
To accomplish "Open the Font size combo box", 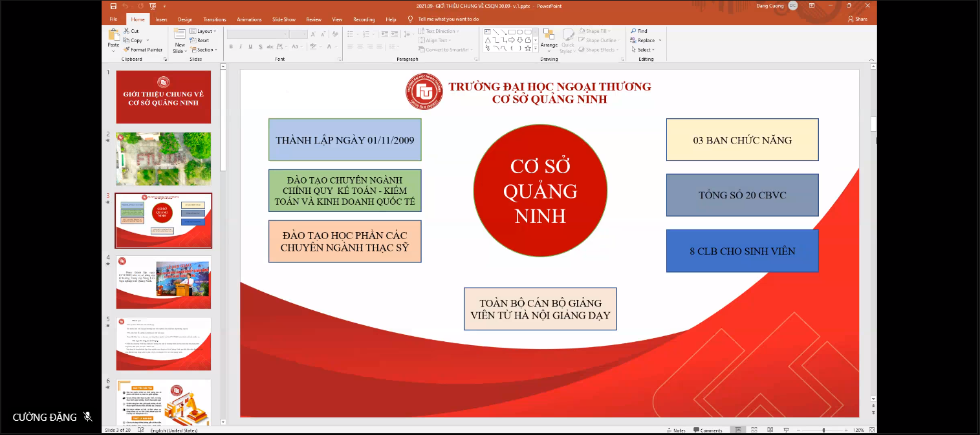I will coord(298,34).
